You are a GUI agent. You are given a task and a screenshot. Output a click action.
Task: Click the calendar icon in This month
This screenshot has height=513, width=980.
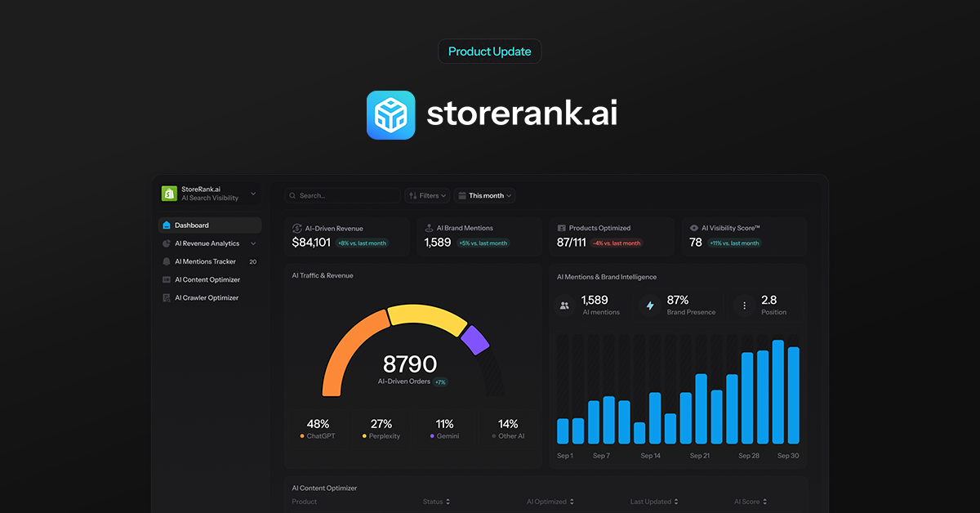(462, 196)
